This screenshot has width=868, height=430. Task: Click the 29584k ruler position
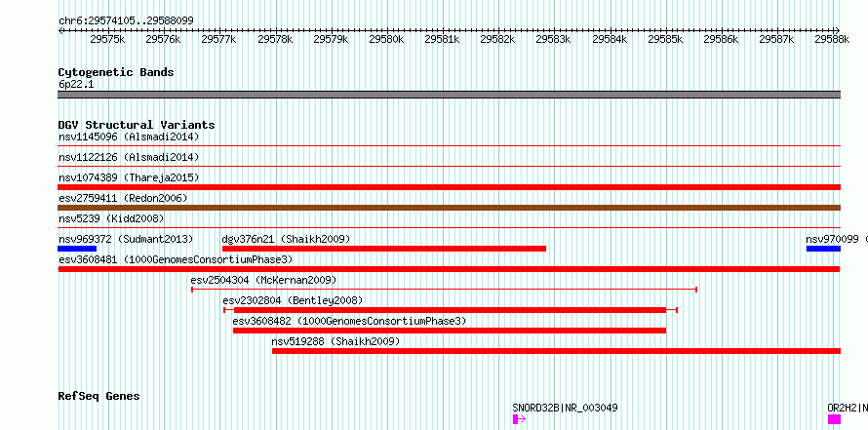[610, 39]
